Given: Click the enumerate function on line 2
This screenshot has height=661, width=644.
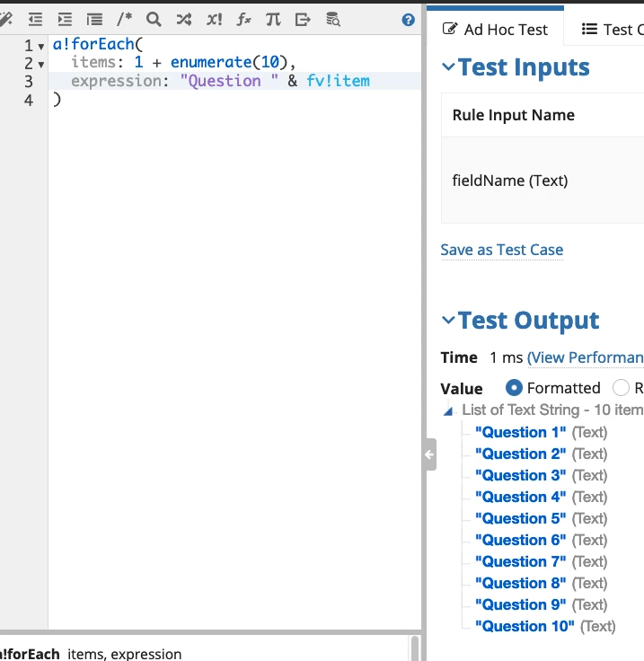Looking at the screenshot, I should click(x=211, y=62).
